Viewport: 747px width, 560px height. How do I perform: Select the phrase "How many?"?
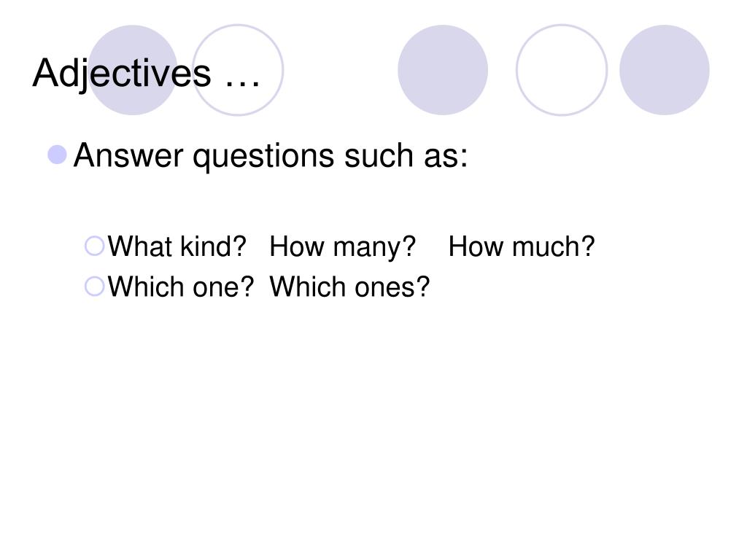[x=343, y=247]
